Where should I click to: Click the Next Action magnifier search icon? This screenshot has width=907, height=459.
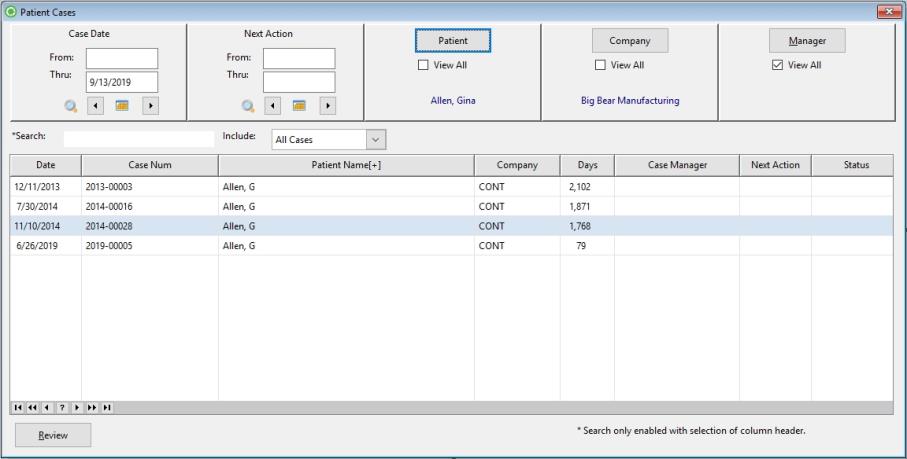pyautogui.click(x=248, y=106)
